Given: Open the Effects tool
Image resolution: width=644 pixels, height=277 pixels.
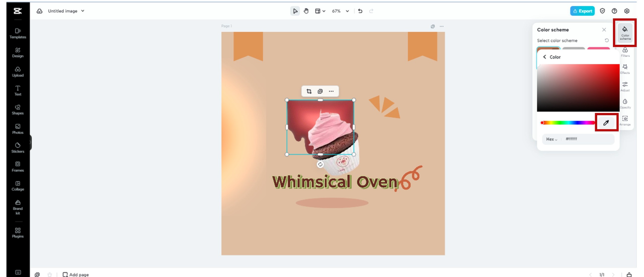Looking at the screenshot, I should point(625,69).
